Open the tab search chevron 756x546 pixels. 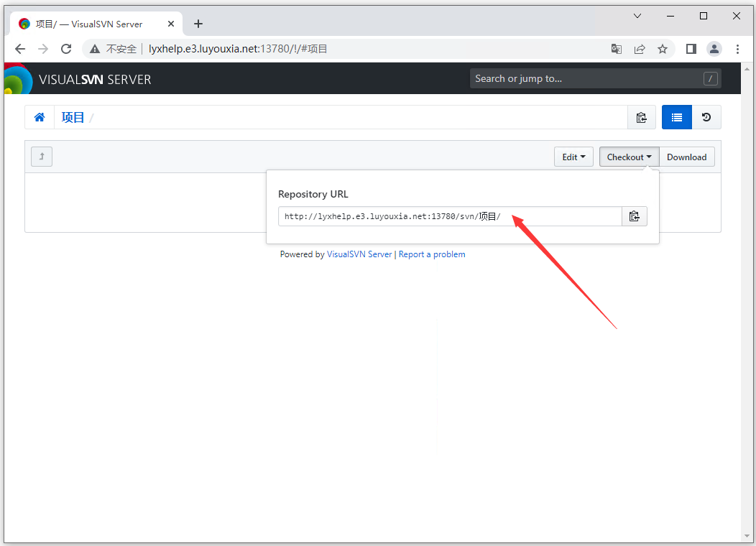[637, 16]
